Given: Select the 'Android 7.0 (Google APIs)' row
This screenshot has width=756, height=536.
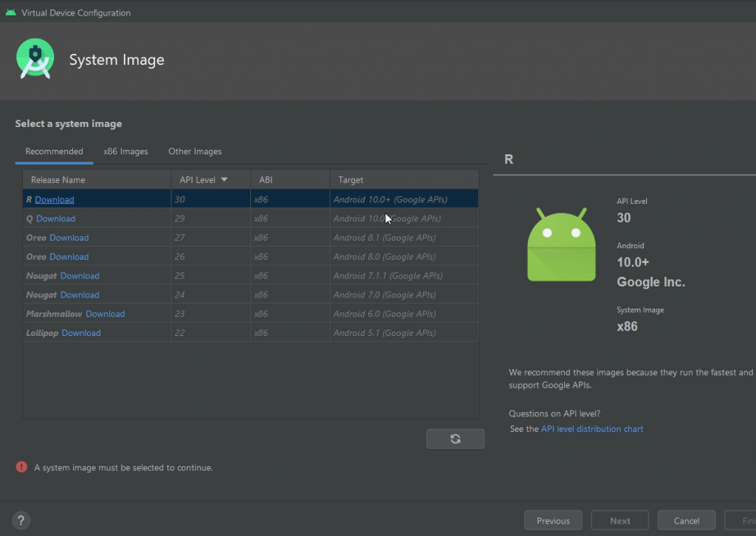Looking at the screenshot, I should [x=251, y=295].
